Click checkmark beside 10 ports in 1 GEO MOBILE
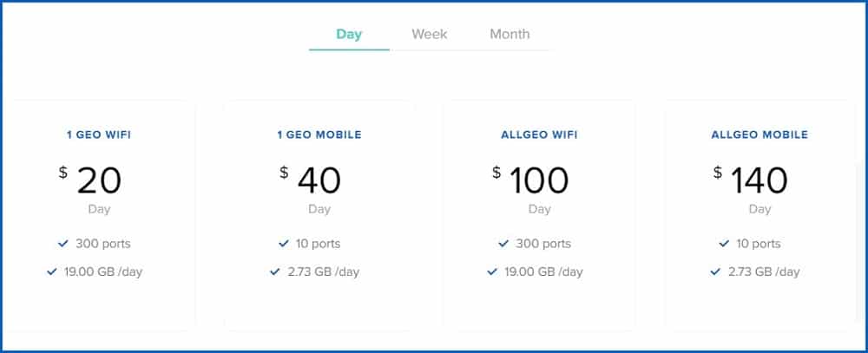This screenshot has width=868, height=353. click(x=284, y=244)
